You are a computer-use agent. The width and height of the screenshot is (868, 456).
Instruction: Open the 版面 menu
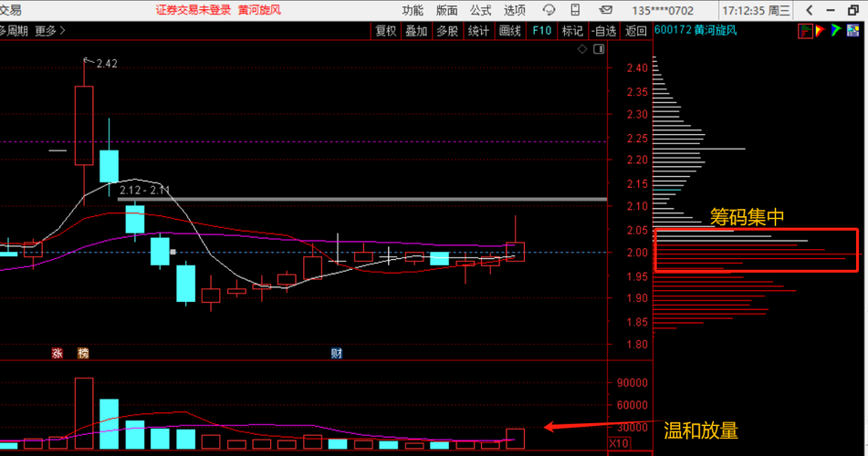tap(446, 11)
